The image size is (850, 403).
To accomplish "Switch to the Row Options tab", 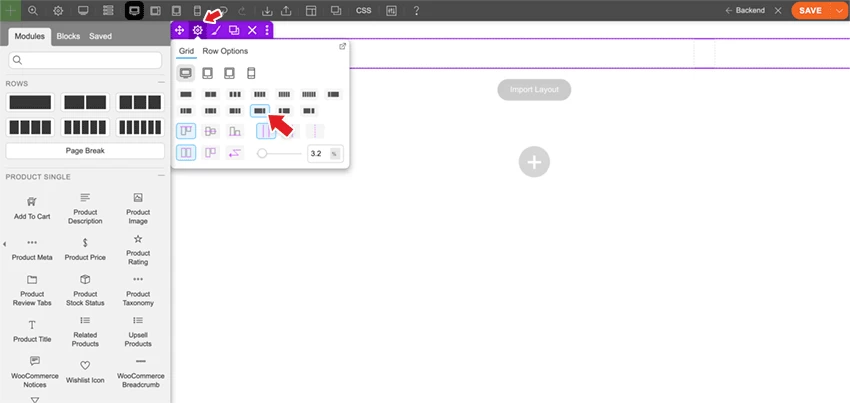I will click(225, 51).
